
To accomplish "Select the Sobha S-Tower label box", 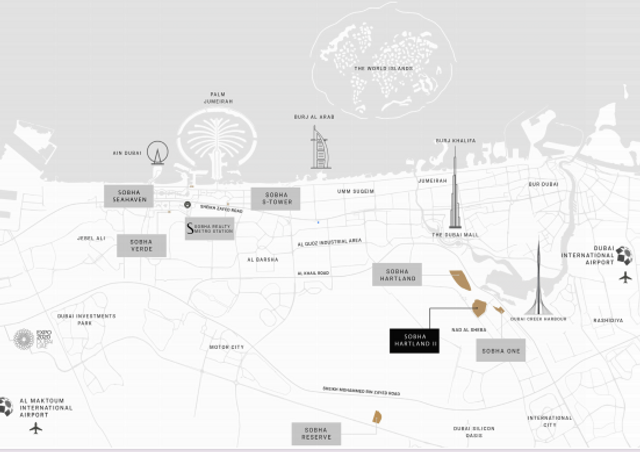I will pyautogui.click(x=276, y=199).
